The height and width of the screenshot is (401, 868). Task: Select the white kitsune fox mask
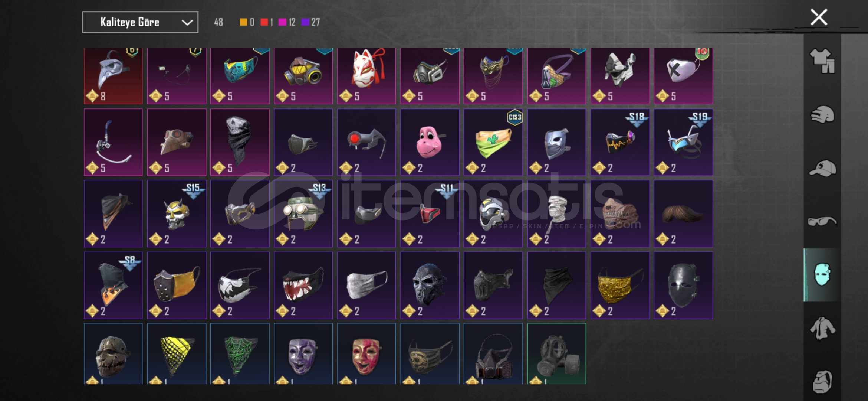tap(366, 76)
